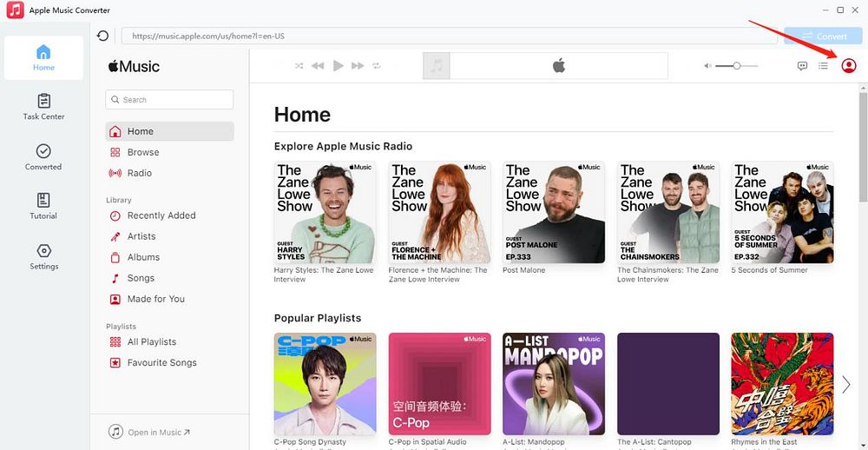
Task: Expand next Popular Playlists with right chevron
Action: pos(845,384)
